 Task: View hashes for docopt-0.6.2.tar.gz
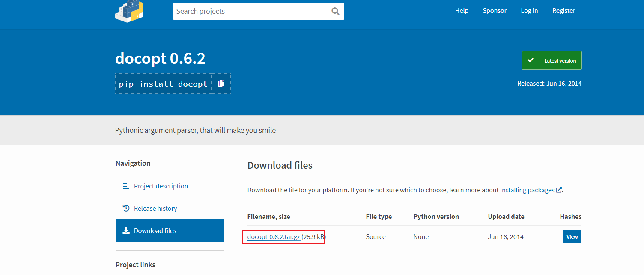(x=572, y=236)
